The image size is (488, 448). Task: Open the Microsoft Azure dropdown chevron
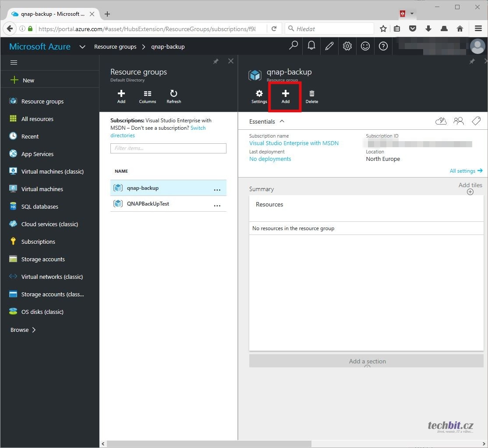click(82, 47)
